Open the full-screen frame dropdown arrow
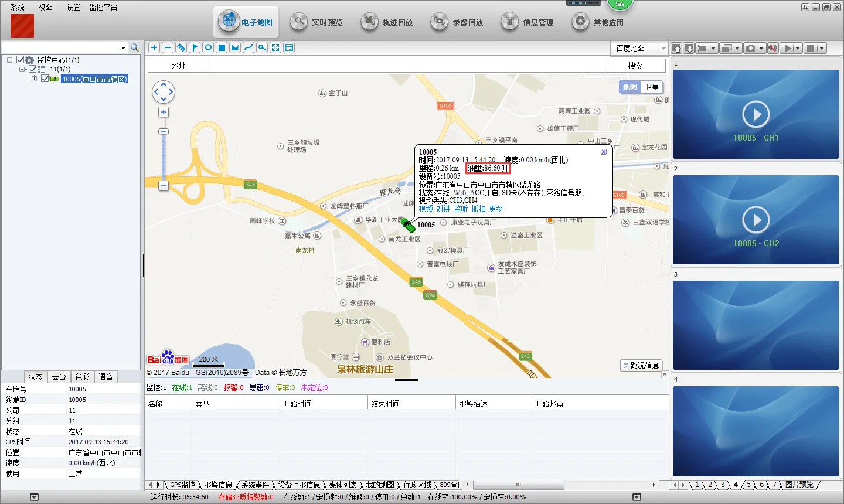This screenshot has height=504, width=844. coord(713,48)
